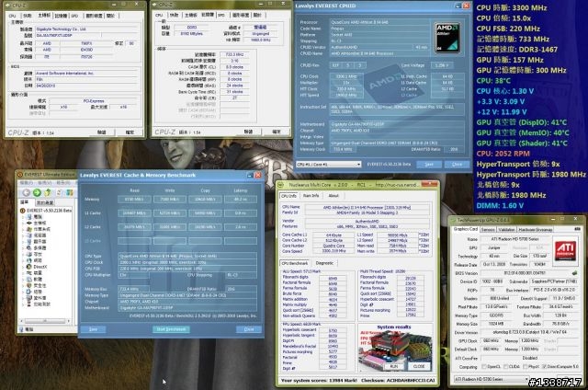Image resolution: width=588 pixels, height=390 pixels.
Task: Open Hardware Giveaway tab in GPU-Z
Action: coord(535,229)
